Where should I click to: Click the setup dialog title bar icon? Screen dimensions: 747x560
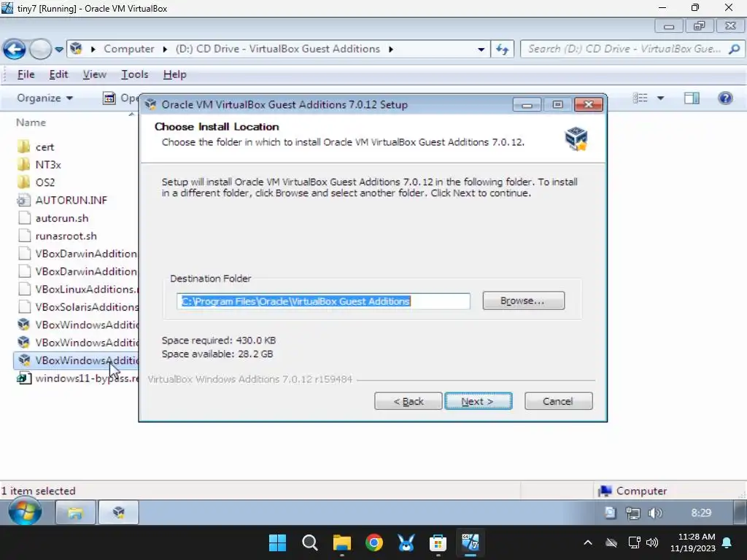coord(151,104)
